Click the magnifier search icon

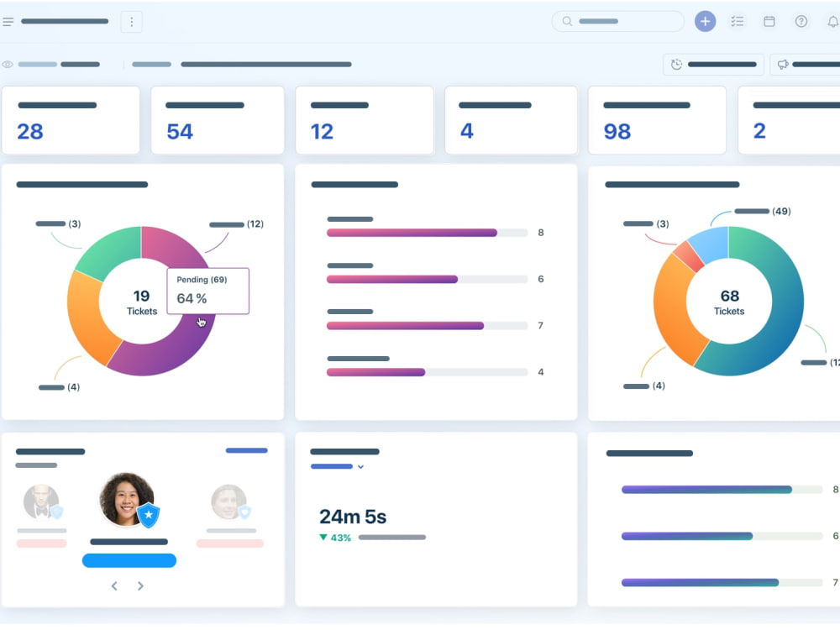point(567,22)
